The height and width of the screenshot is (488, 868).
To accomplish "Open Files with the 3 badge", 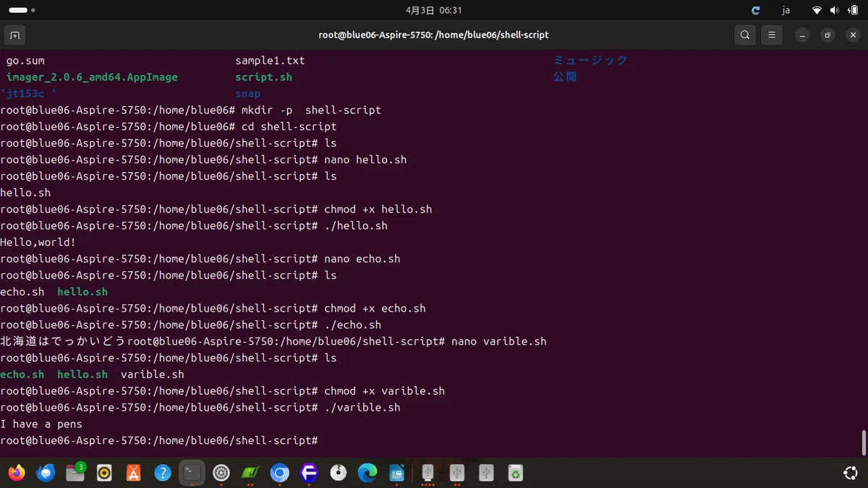I will click(x=75, y=473).
